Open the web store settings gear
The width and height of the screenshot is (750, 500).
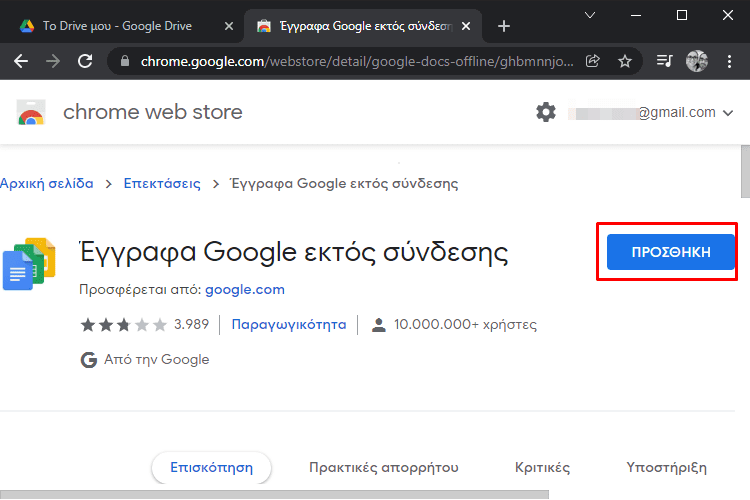[546, 112]
